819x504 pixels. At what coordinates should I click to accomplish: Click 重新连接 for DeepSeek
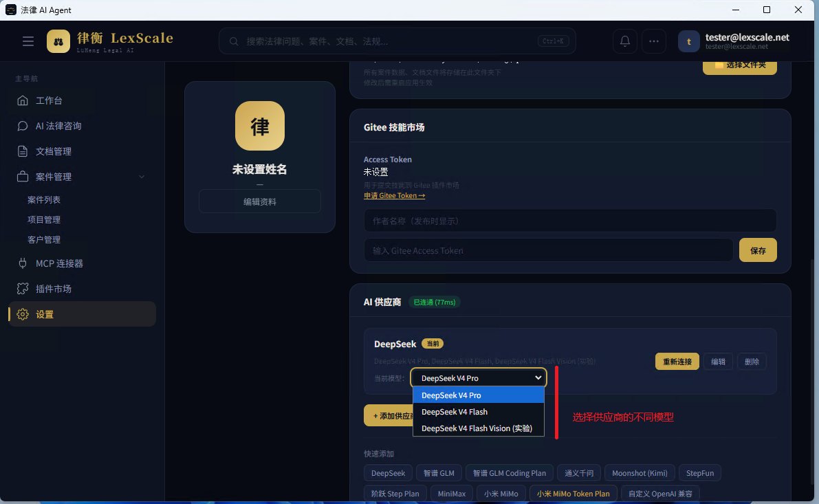click(x=677, y=362)
